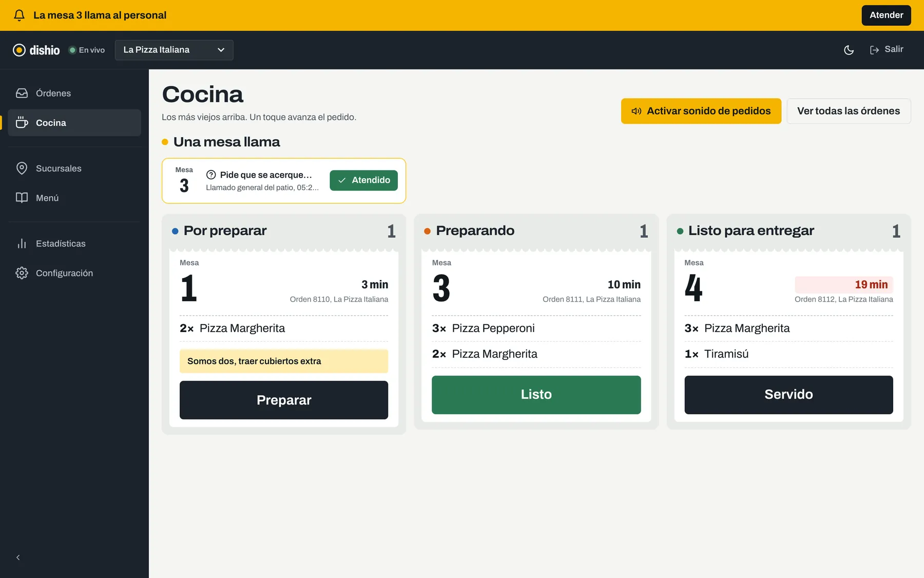
Task: Enable order sound with Activar sonido button
Action: coord(701,111)
